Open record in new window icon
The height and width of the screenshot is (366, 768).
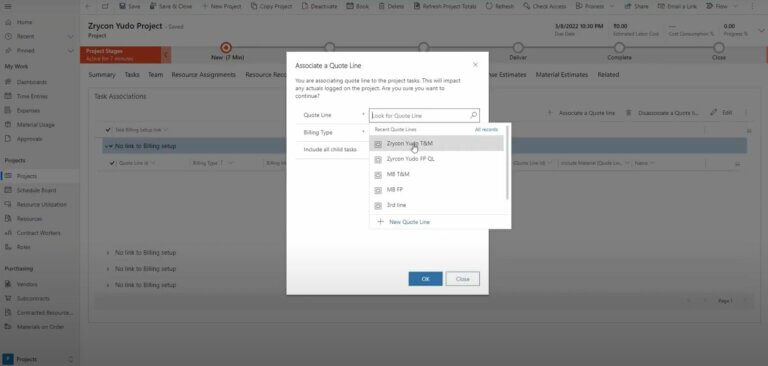(x=105, y=6)
